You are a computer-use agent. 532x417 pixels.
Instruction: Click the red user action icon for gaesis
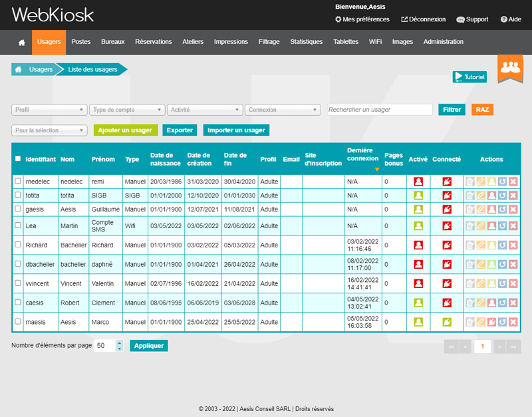pyautogui.click(x=491, y=209)
